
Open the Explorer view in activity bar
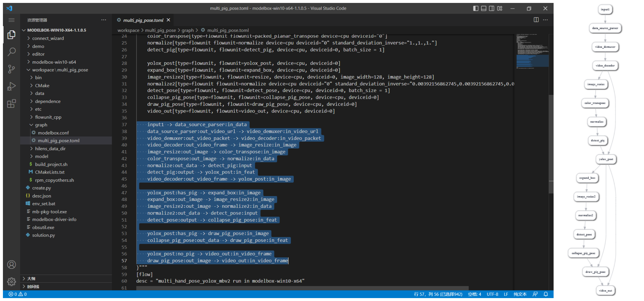11,35
